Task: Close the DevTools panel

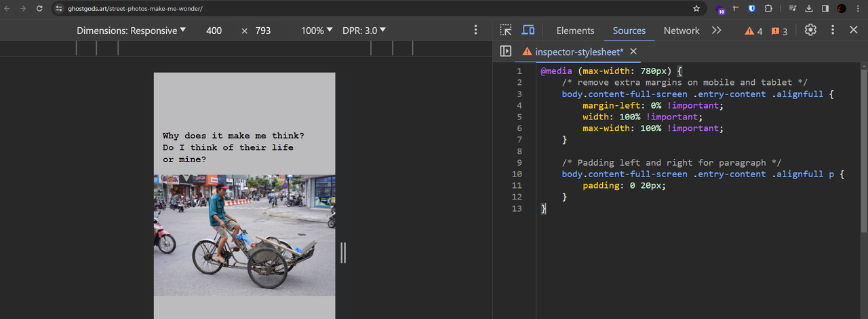Action: tap(853, 30)
